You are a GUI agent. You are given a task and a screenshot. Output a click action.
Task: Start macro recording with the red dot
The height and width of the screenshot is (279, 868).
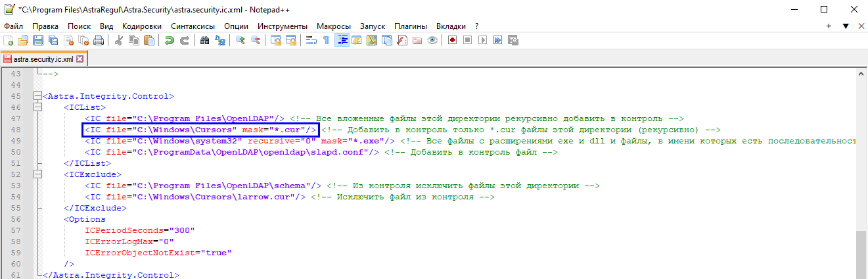click(x=453, y=40)
